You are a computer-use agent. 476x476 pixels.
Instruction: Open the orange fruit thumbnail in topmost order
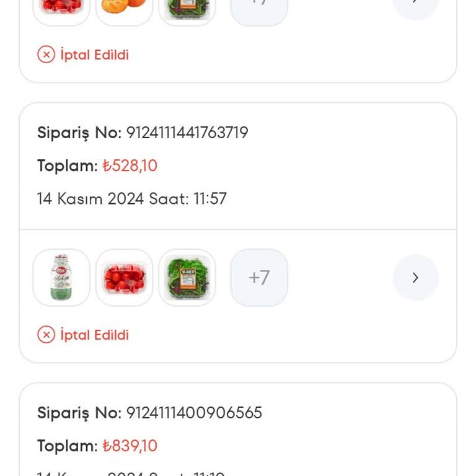(x=124, y=7)
